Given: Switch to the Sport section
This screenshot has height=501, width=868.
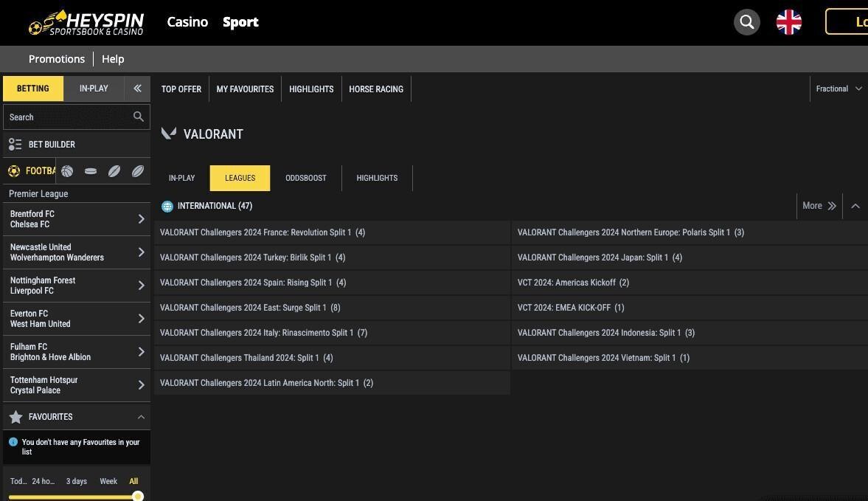Looking at the screenshot, I should 241,22.
